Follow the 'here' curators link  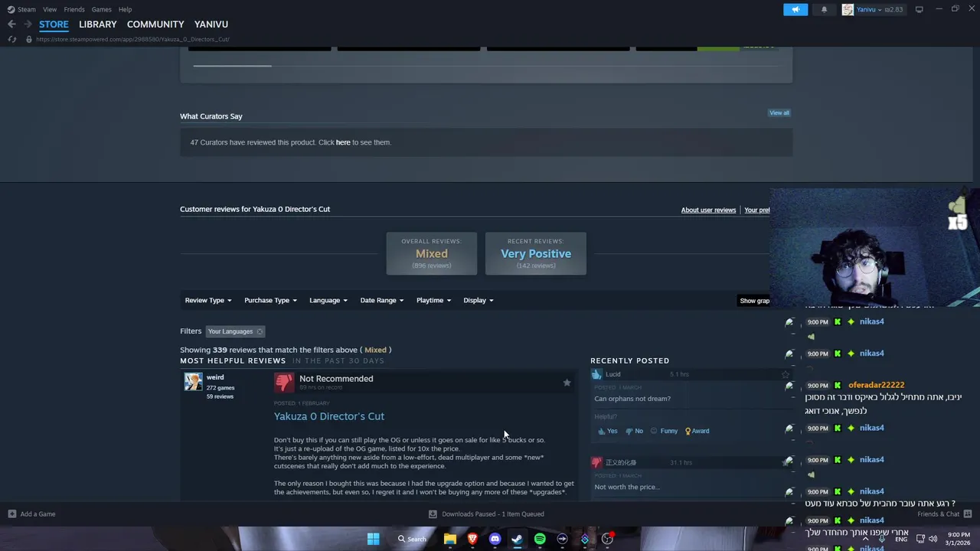pos(343,142)
